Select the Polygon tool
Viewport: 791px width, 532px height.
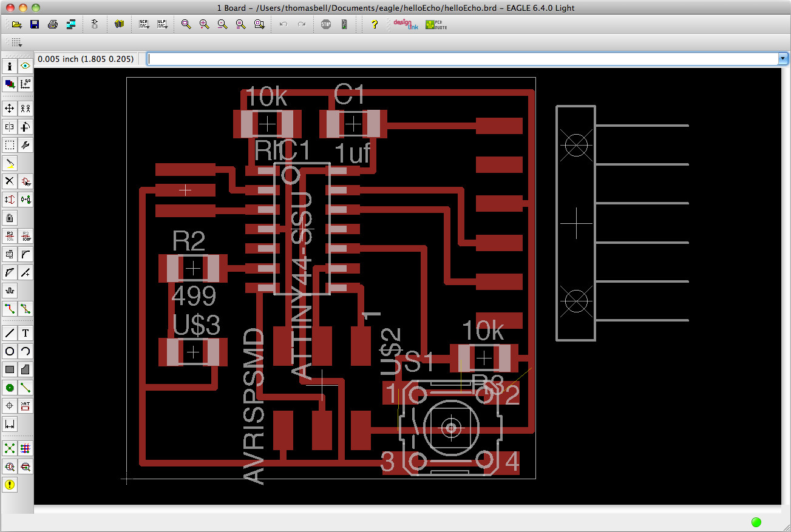pyautogui.click(x=25, y=369)
